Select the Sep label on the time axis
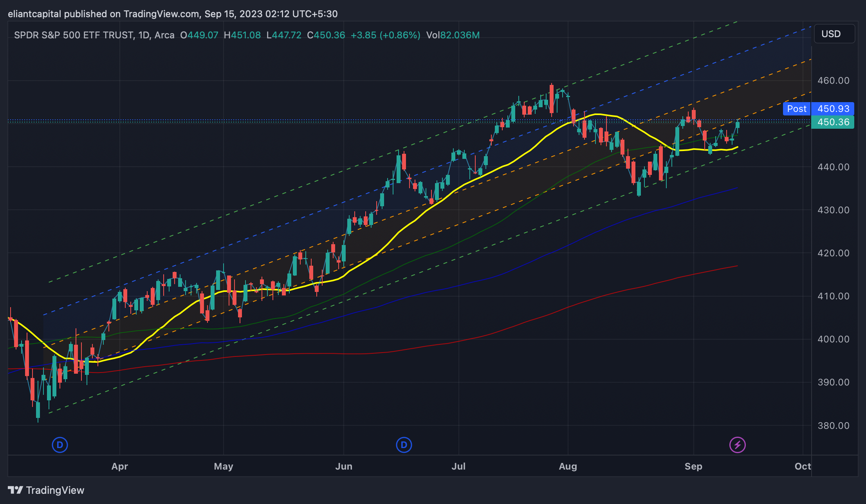The height and width of the screenshot is (504, 866). click(693, 466)
